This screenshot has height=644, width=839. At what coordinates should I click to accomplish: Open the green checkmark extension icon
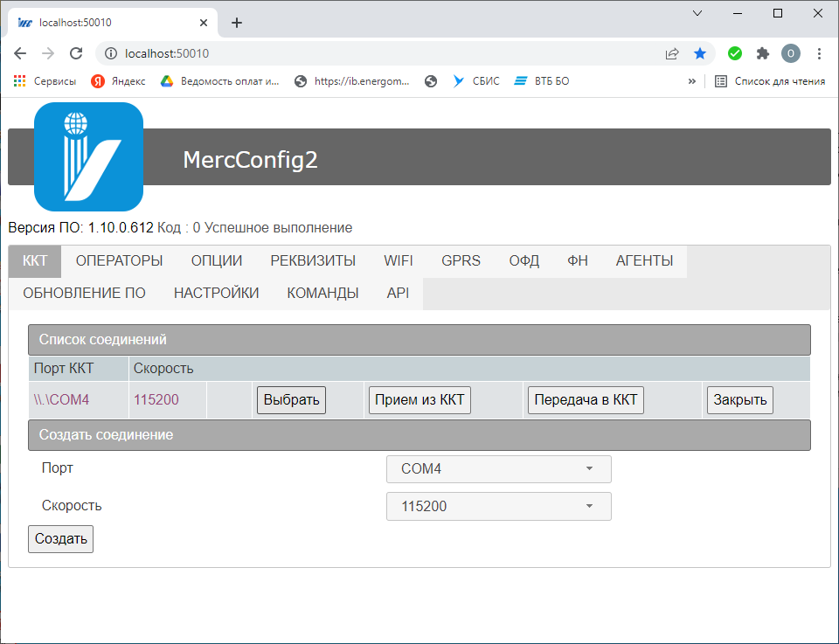pos(735,53)
